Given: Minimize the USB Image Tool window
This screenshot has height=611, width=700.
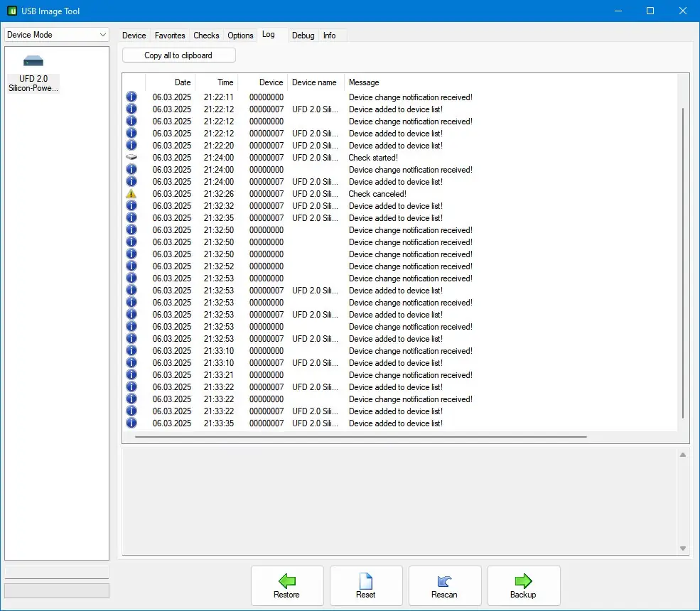Looking at the screenshot, I should (x=618, y=11).
